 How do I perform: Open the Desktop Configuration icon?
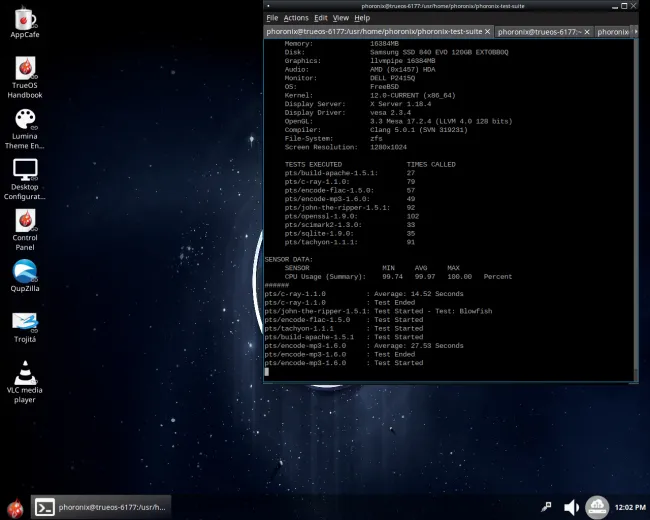(x=25, y=179)
